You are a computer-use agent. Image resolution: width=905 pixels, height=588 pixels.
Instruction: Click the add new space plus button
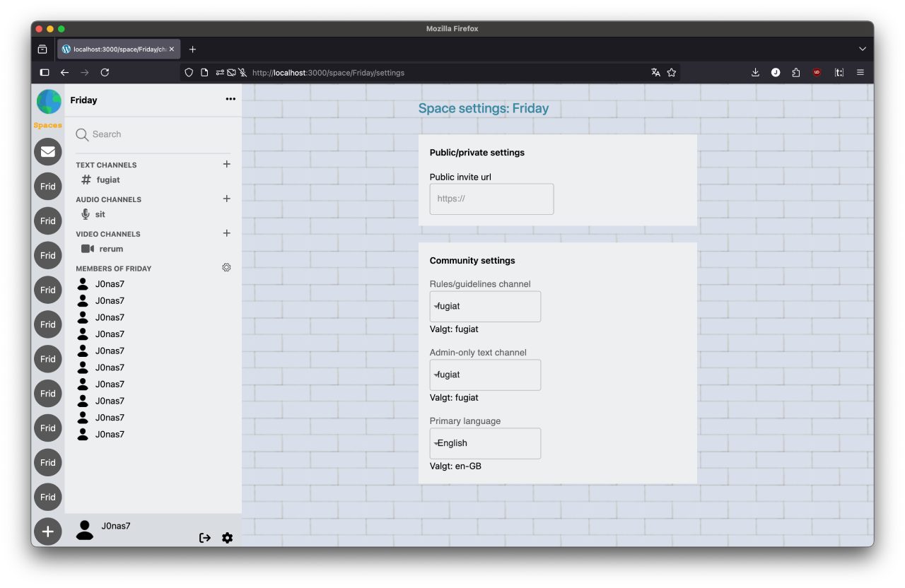pos(48,531)
